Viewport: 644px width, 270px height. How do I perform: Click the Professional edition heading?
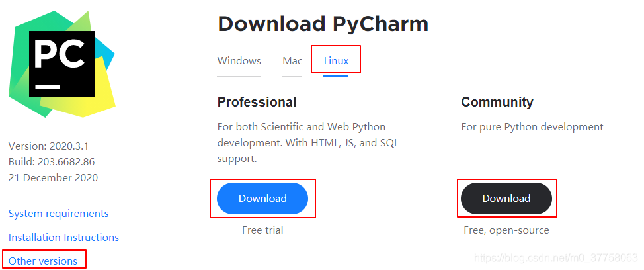click(257, 102)
